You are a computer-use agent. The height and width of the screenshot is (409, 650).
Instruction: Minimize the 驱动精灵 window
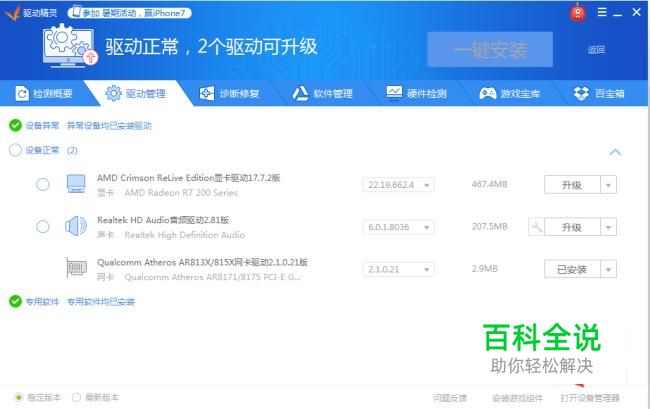[618, 13]
